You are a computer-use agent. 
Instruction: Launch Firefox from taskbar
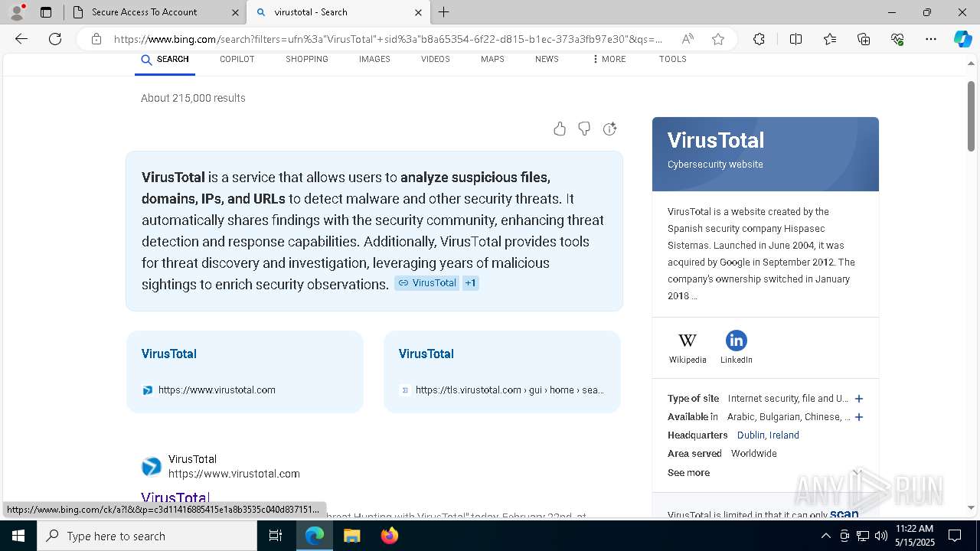(389, 536)
